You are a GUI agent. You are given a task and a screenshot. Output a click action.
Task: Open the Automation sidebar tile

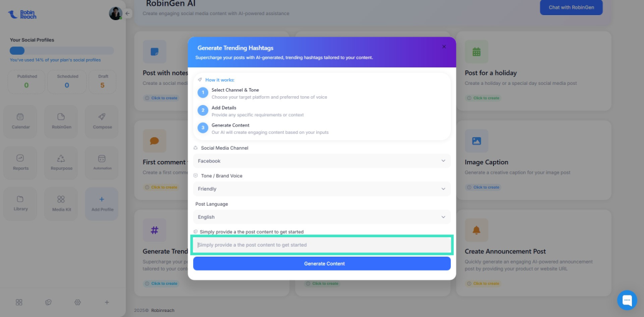[102, 163]
